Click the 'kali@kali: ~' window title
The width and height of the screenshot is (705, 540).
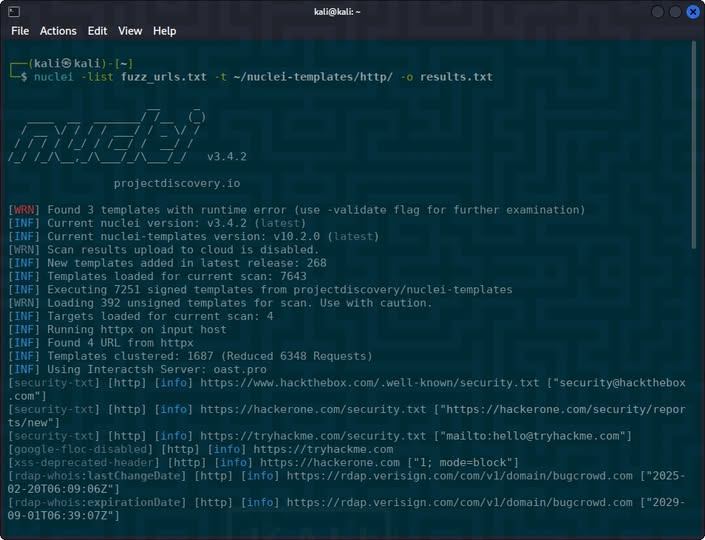click(337, 12)
